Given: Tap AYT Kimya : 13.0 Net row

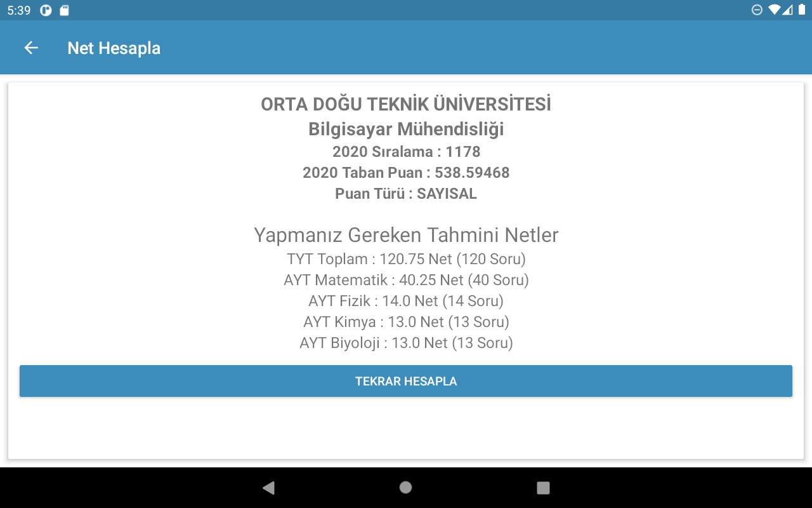Looking at the screenshot, I should pos(406,322).
